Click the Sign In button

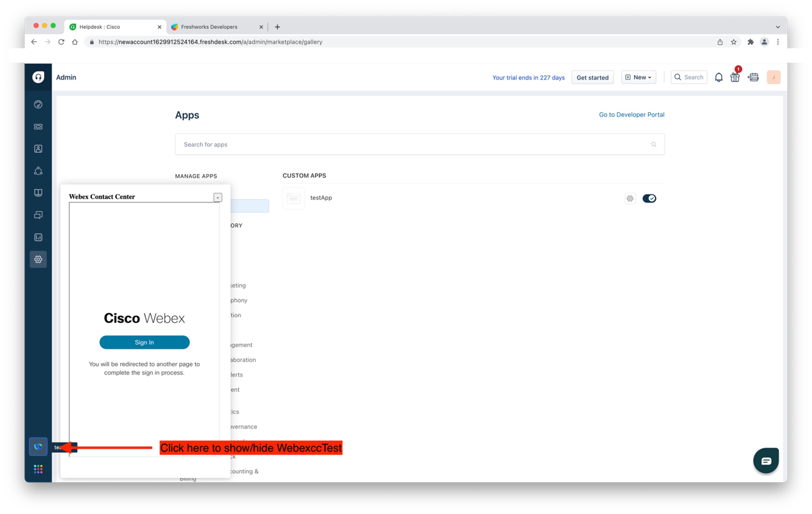click(144, 342)
